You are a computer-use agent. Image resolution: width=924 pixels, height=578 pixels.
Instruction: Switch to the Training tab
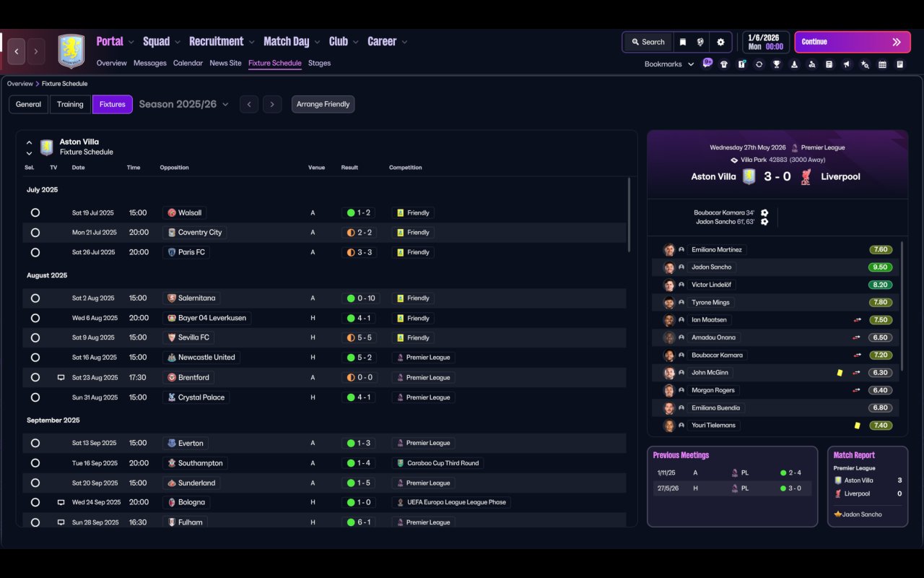click(70, 104)
